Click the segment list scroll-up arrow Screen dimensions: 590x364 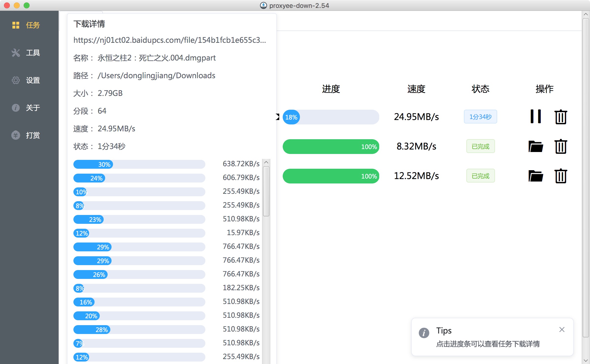point(266,162)
